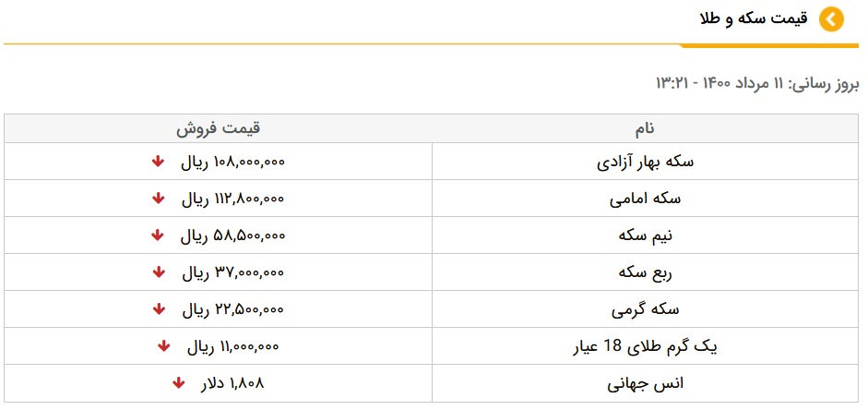Image resolution: width=868 pixels, height=410 pixels.
Task: Click the نام column header
Action: (x=645, y=128)
